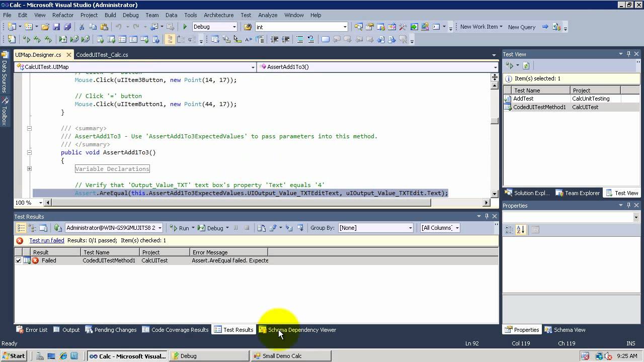The width and height of the screenshot is (644, 362).
Task: Click the code editor vertical scrollbar thumb
Action: (495, 120)
